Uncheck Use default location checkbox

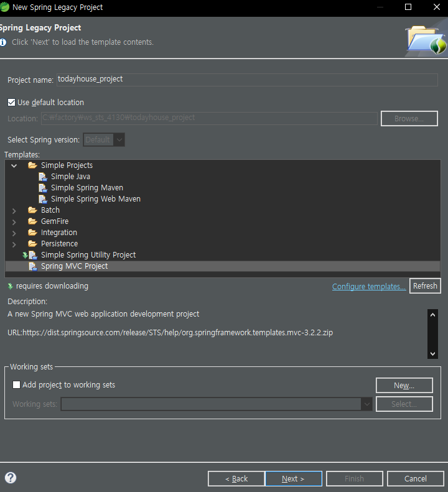click(x=11, y=102)
